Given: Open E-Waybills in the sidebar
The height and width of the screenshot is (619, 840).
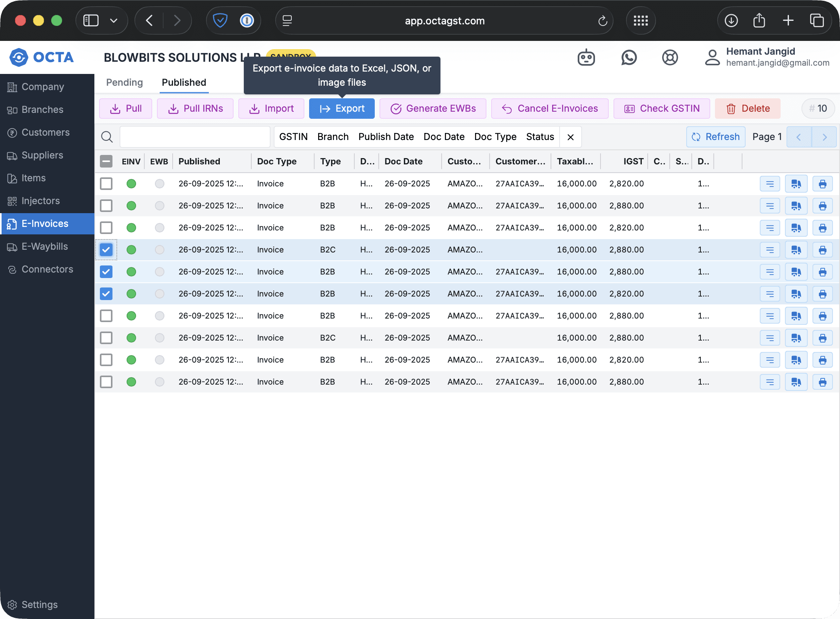Looking at the screenshot, I should click(44, 247).
